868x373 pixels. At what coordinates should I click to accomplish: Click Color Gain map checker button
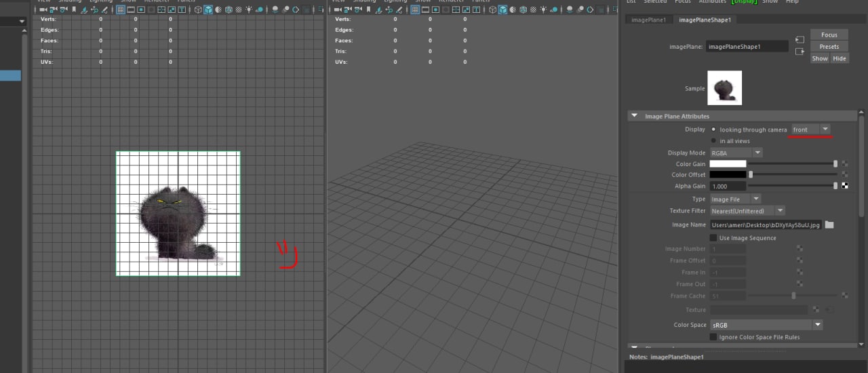(x=845, y=164)
